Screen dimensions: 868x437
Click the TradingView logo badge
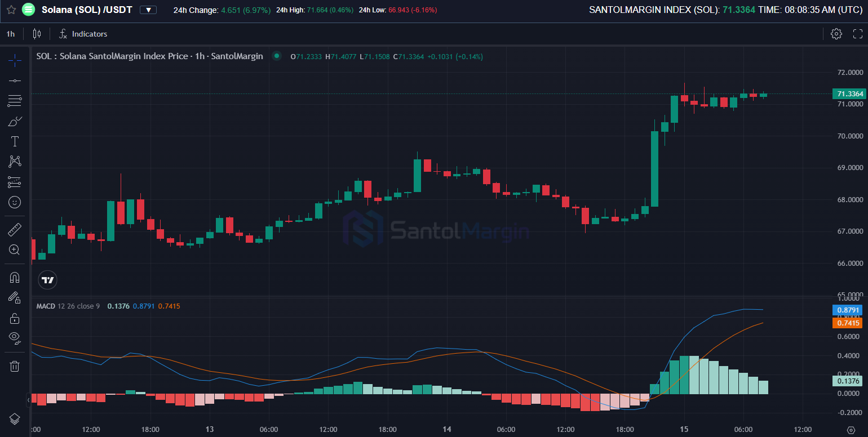pos(48,280)
